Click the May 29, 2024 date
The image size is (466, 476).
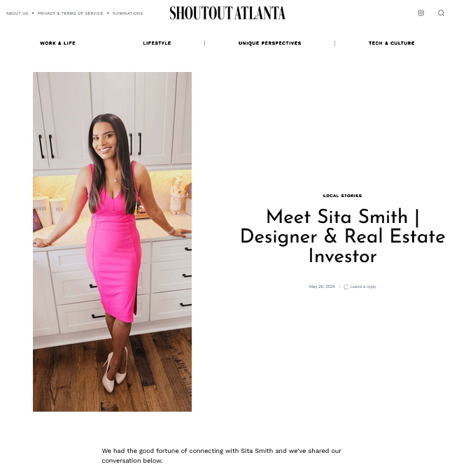click(x=322, y=287)
